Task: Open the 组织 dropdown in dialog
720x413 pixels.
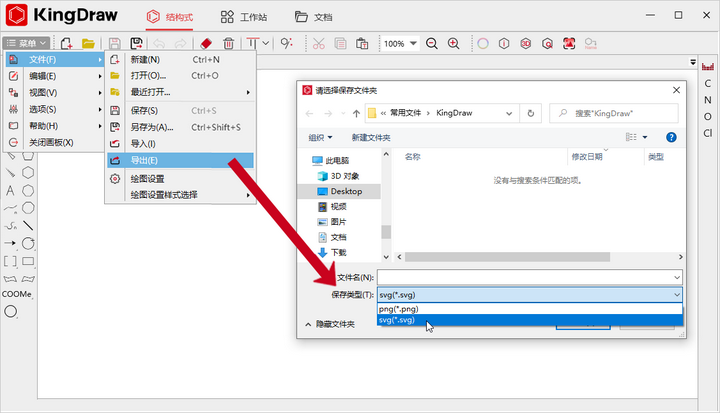Action: pos(320,137)
